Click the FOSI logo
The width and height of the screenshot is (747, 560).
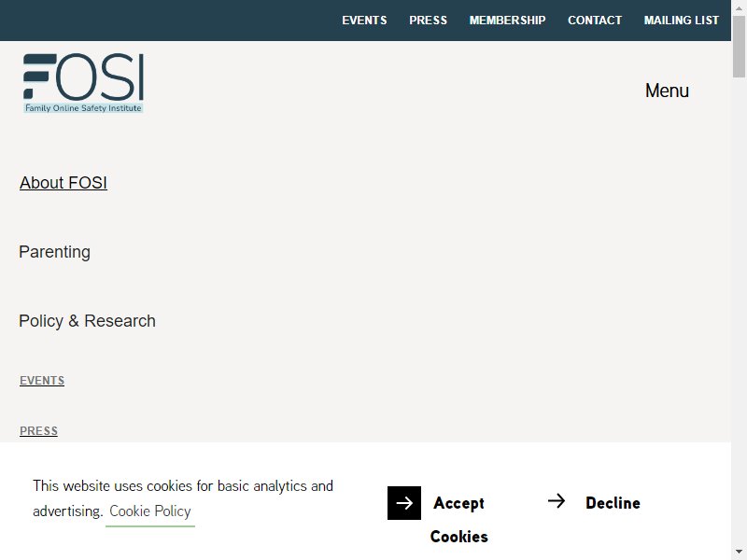click(x=83, y=83)
